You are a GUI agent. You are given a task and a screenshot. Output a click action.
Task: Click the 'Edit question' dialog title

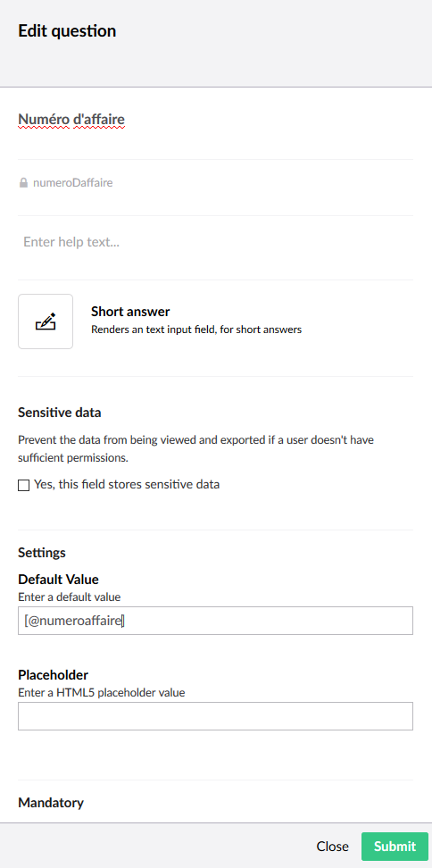(67, 31)
